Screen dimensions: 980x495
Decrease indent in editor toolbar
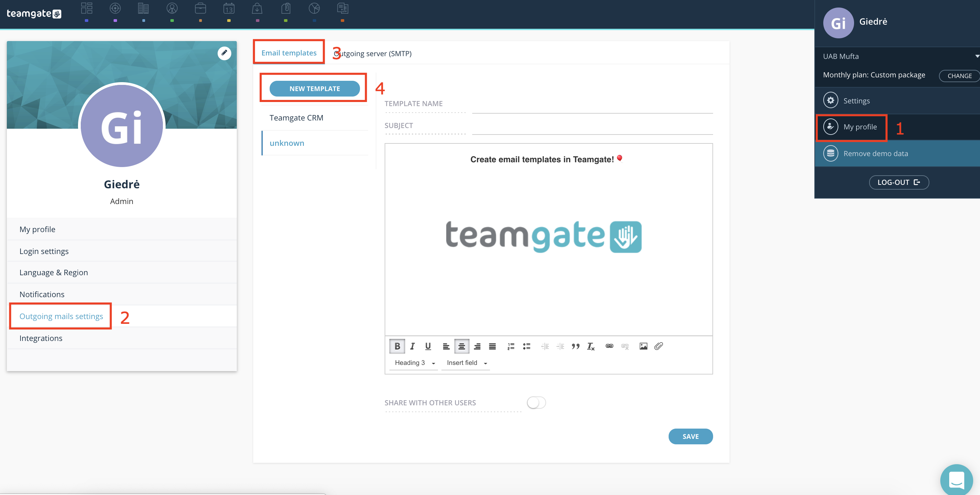coord(545,346)
